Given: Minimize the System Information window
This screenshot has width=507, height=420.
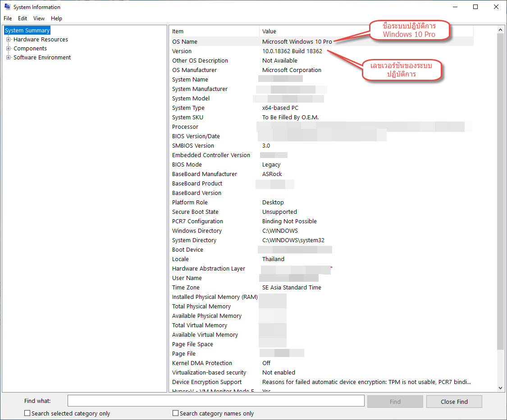Looking at the screenshot, I should pyautogui.click(x=455, y=7).
